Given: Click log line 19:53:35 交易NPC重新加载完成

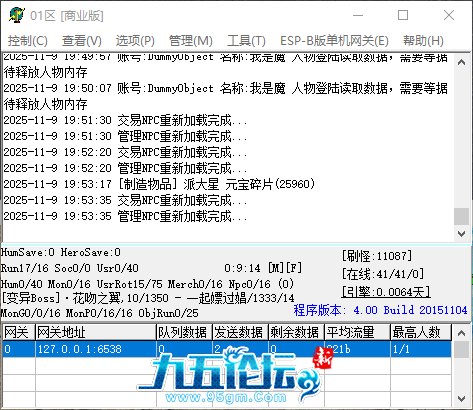Looking at the screenshot, I should [x=126, y=200].
